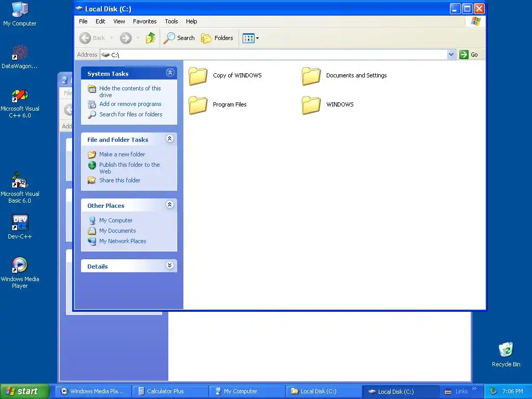
Task: Select the Program Files folder icon
Action: pos(198,105)
